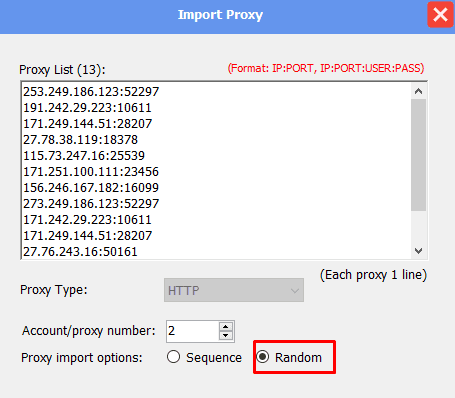The image size is (455, 398).
Task: Click proxy line 156.246.167.182:16099
Action: (x=91, y=188)
